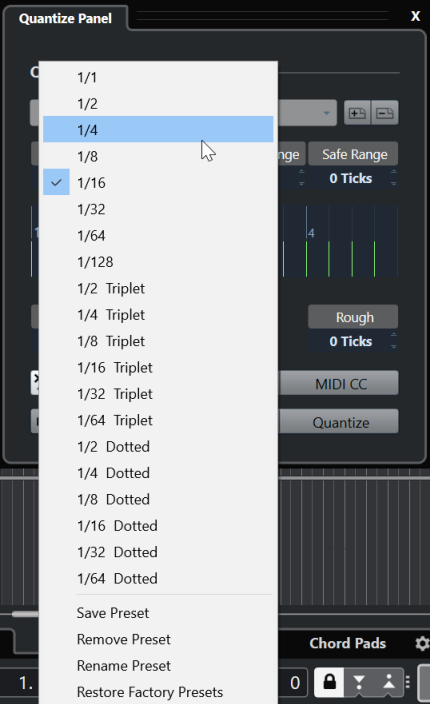Choose the highlighted 1/4 quantize value
The height and width of the screenshot is (704, 430).
158,129
